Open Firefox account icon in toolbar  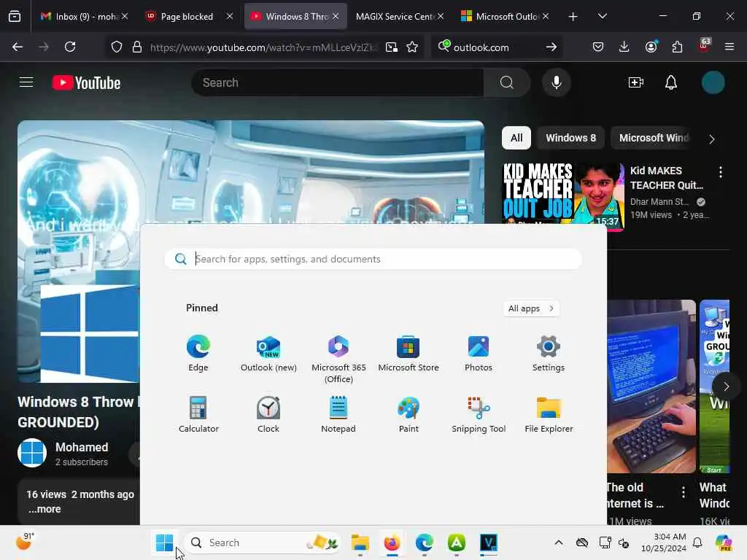tap(651, 47)
